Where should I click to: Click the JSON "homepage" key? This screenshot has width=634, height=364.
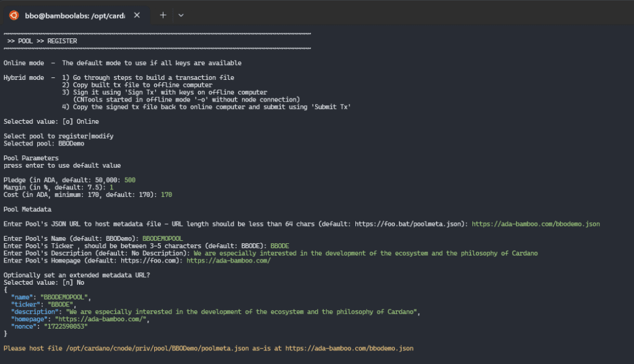29,319
